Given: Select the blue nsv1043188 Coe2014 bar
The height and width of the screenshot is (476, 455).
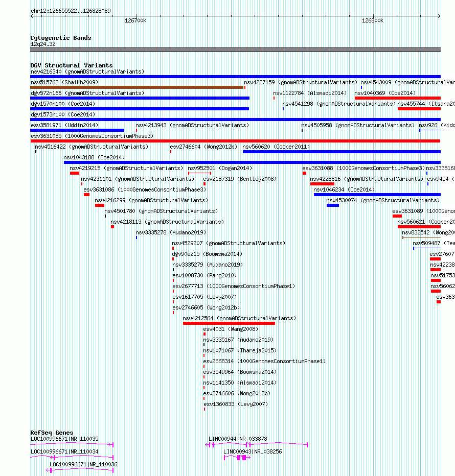Looking at the screenshot, I should click(x=252, y=162).
